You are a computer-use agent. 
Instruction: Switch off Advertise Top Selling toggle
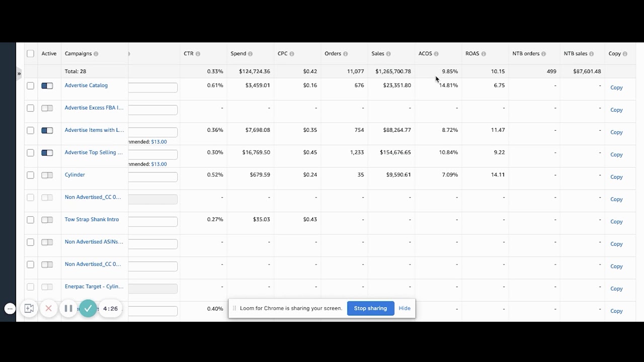(x=47, y=153)
